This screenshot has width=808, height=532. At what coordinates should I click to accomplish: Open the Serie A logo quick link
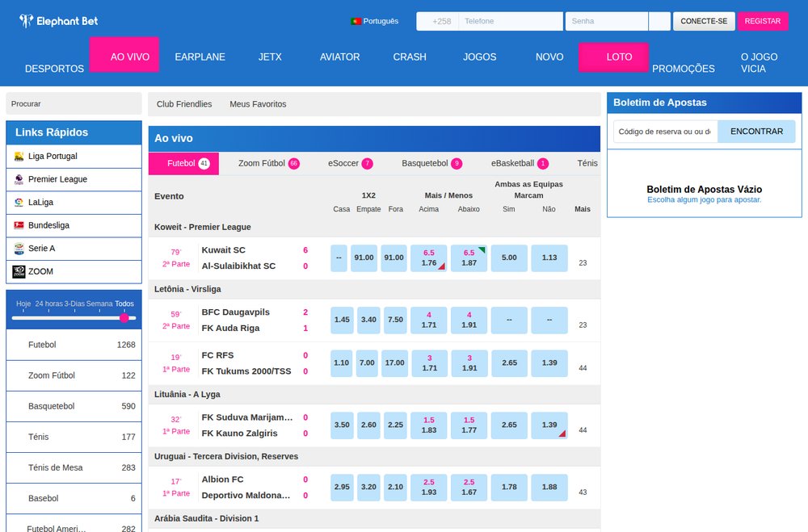point(19,248)
